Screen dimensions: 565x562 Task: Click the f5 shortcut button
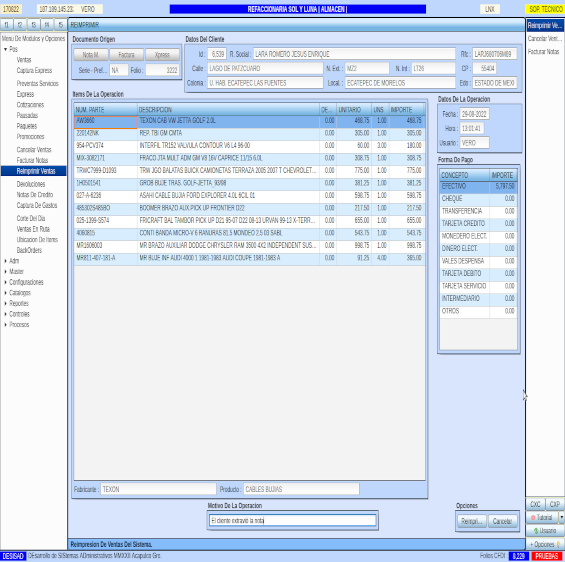pyautogui.click(x=61, y=24)
